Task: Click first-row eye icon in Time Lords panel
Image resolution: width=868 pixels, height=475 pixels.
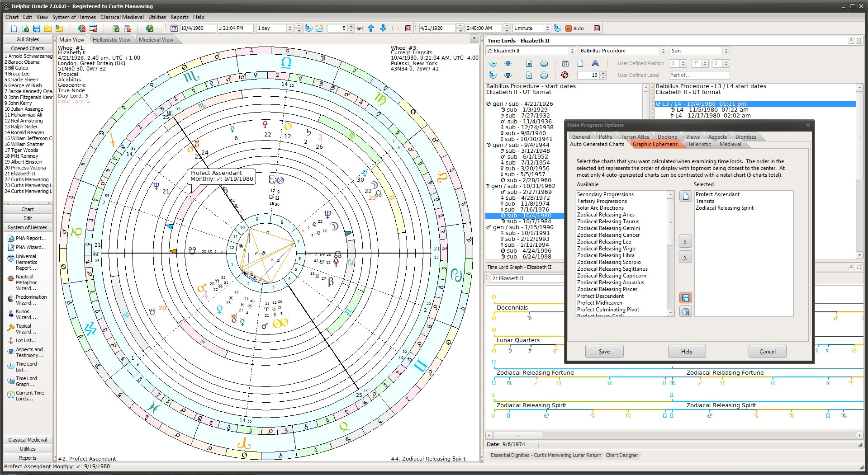Action: (508, 63)
